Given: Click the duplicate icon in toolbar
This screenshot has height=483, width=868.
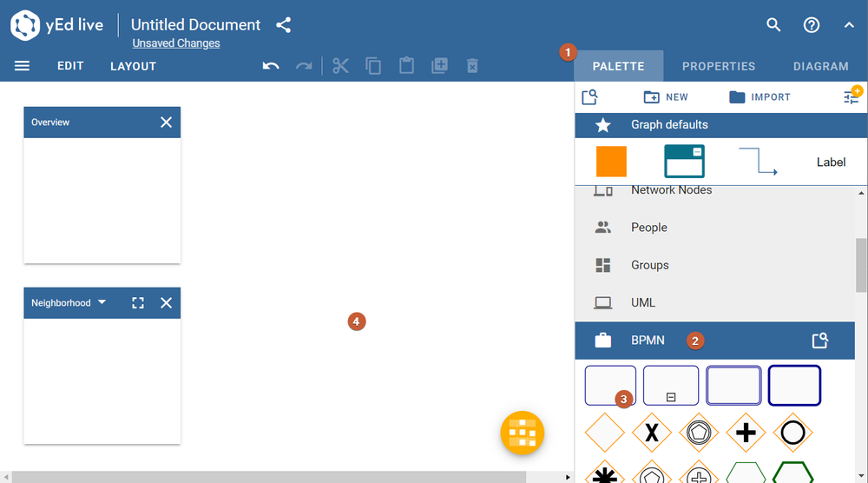Looking at the screenshot, I should (x=439, y=65).
